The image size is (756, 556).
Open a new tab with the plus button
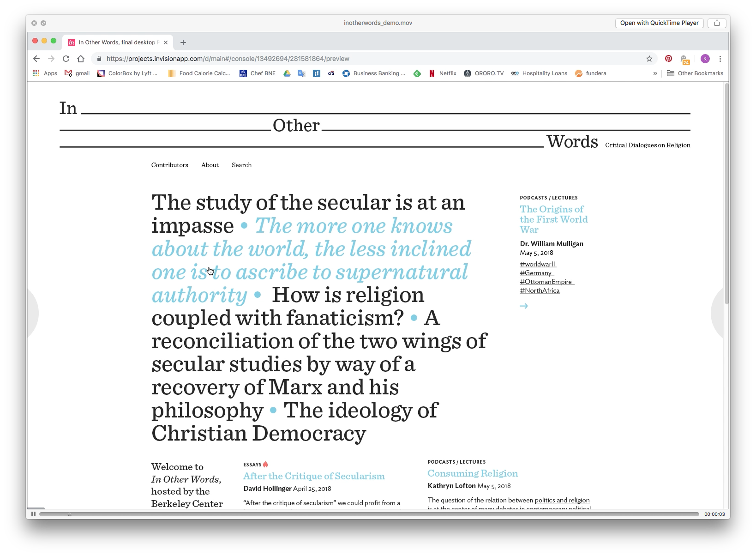[183, 42]
